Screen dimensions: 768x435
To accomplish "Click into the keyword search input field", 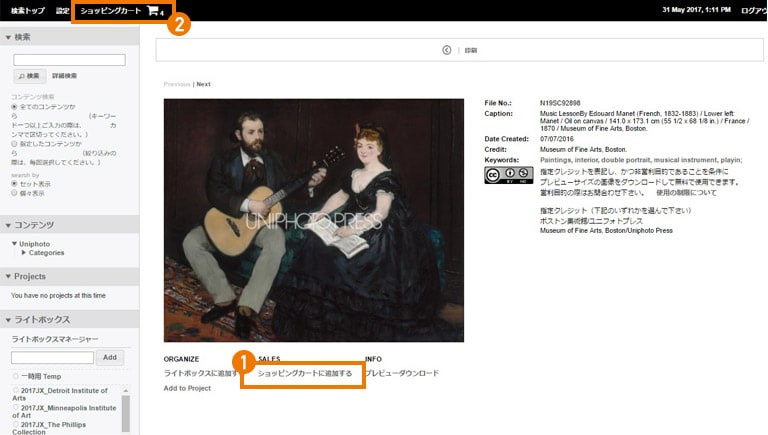I will click(69, 60).
